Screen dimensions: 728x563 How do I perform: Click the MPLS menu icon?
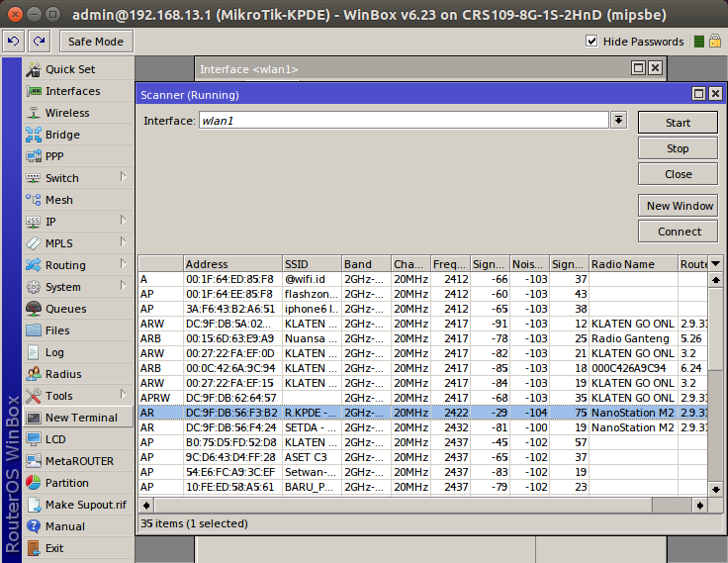pyautogui.click(x=34, y=243)
